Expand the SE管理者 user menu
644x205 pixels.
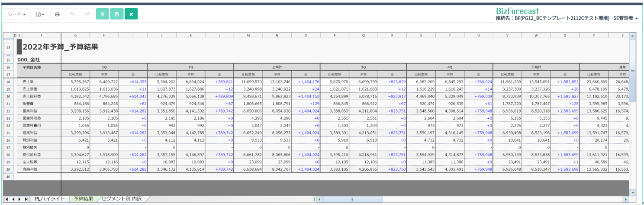(625, 18)
